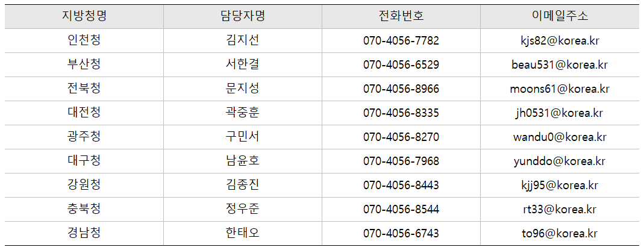Click the 전화번호 header cell

click(x=401, y=16)
